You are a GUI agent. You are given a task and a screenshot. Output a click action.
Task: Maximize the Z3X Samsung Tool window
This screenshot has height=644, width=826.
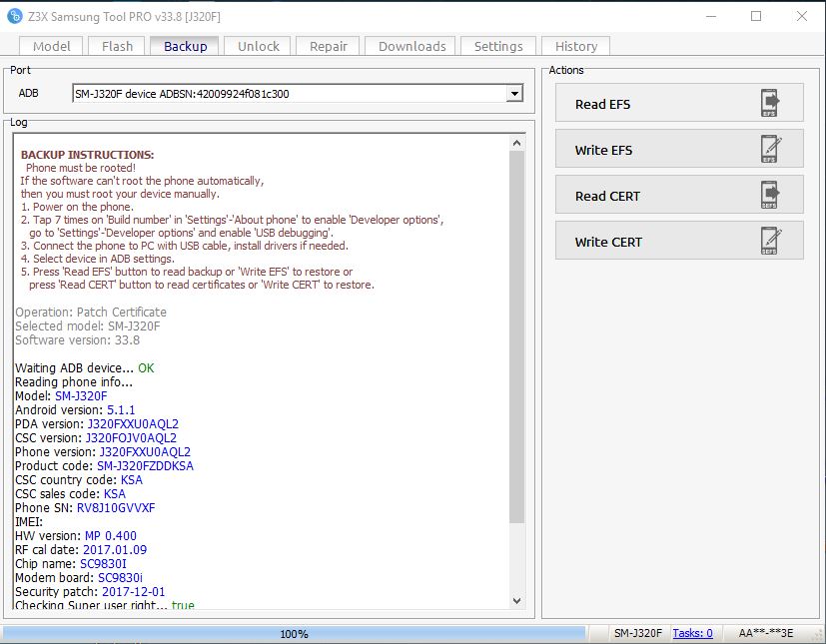756,16
